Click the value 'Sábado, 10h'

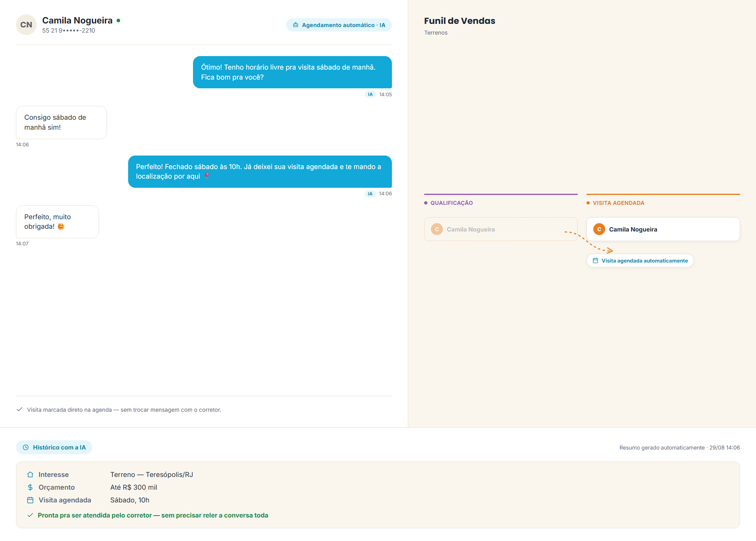(130, 500)
